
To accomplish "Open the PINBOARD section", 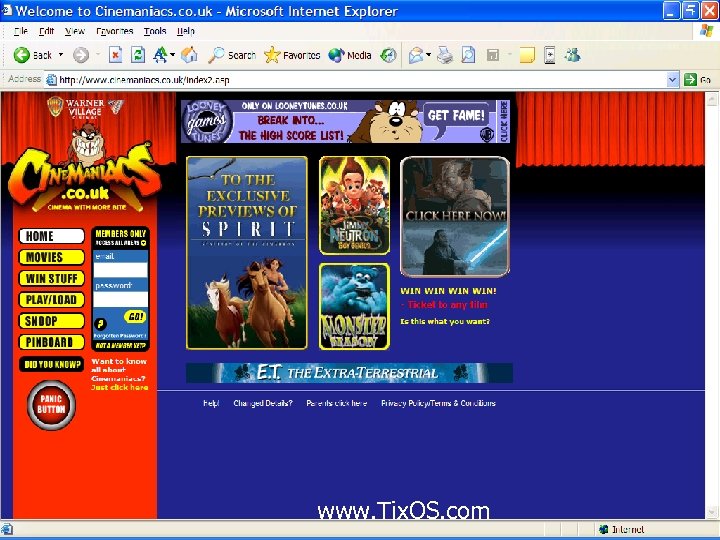I will point(51,342).
